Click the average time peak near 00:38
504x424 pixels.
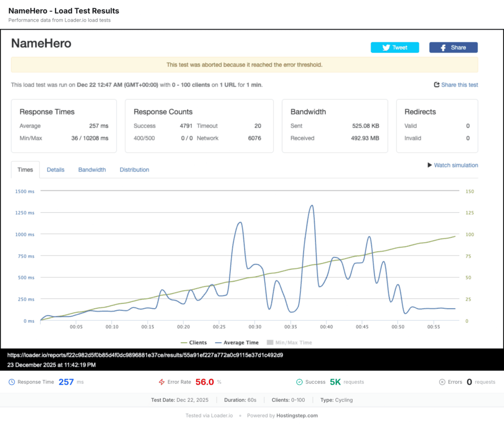(312, 205)
